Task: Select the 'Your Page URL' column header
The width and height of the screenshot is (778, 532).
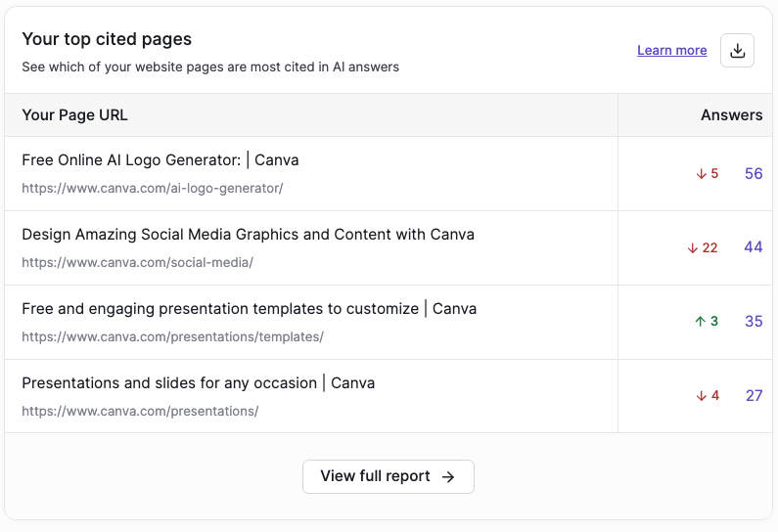Action: pos(75,115)
